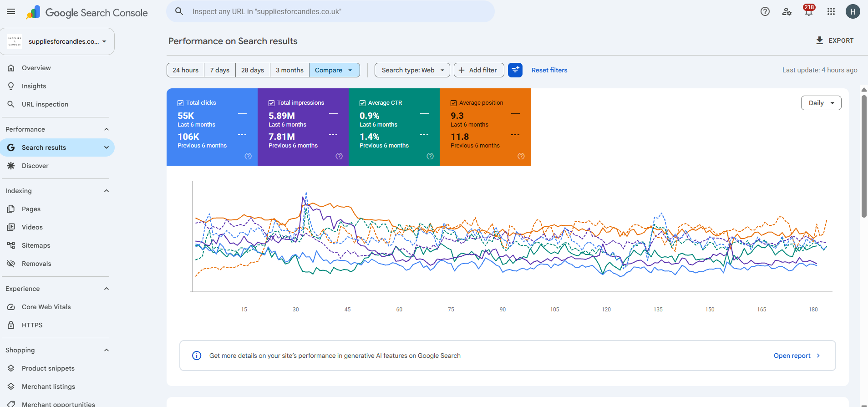Click the Overview home icon
This screenshot has width=868, height=407.
coord(11,68)
